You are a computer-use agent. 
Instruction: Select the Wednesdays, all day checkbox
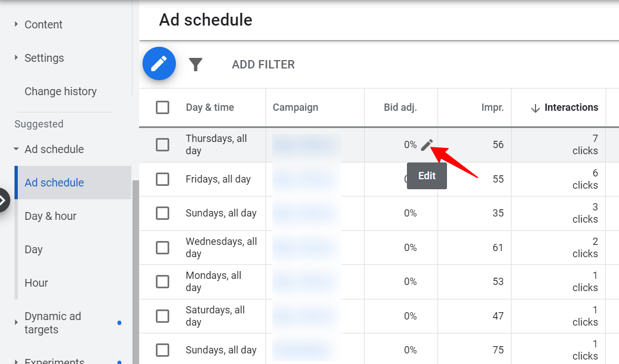click(x=163, y=248)
